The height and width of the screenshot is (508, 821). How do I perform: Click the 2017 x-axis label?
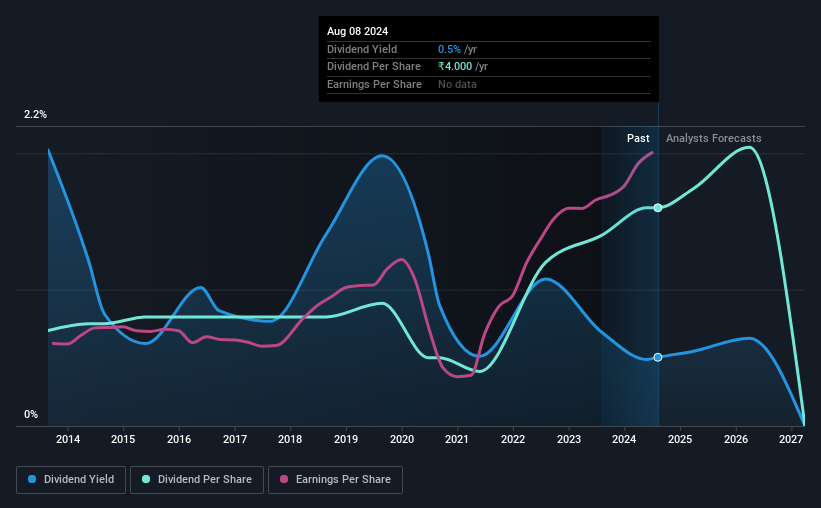tap(235, 439)
